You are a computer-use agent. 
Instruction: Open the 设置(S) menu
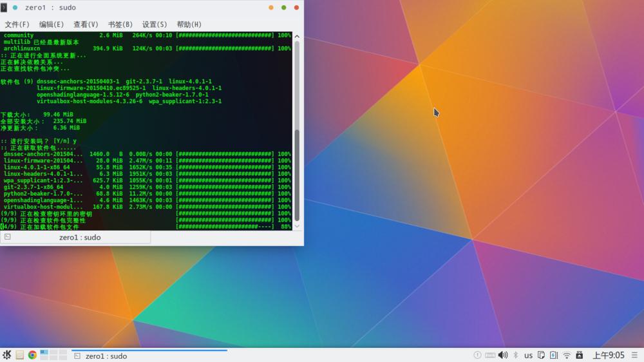point(155,24)
